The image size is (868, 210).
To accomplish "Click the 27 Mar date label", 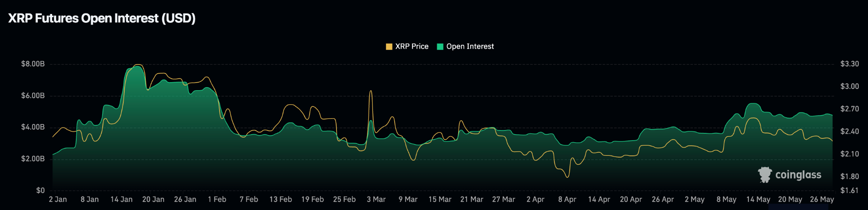I will coord(504,199).
